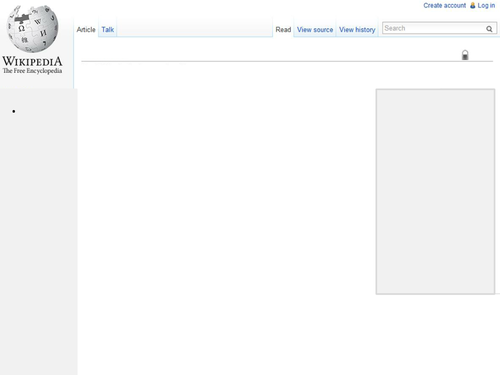The width and height of the screenshot is (500, 375).
Task: Click the user icon beside Log in
Action: pos(473,5)
